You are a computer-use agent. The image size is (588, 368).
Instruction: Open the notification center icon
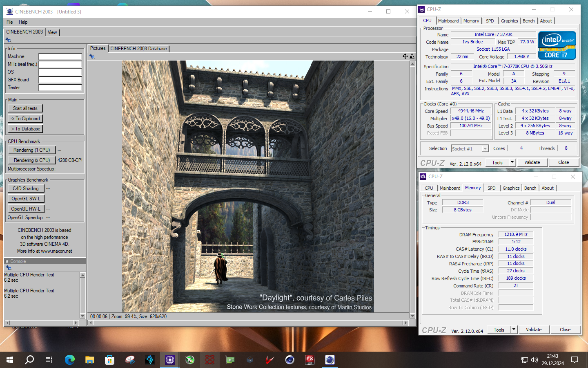pos(575,360)
